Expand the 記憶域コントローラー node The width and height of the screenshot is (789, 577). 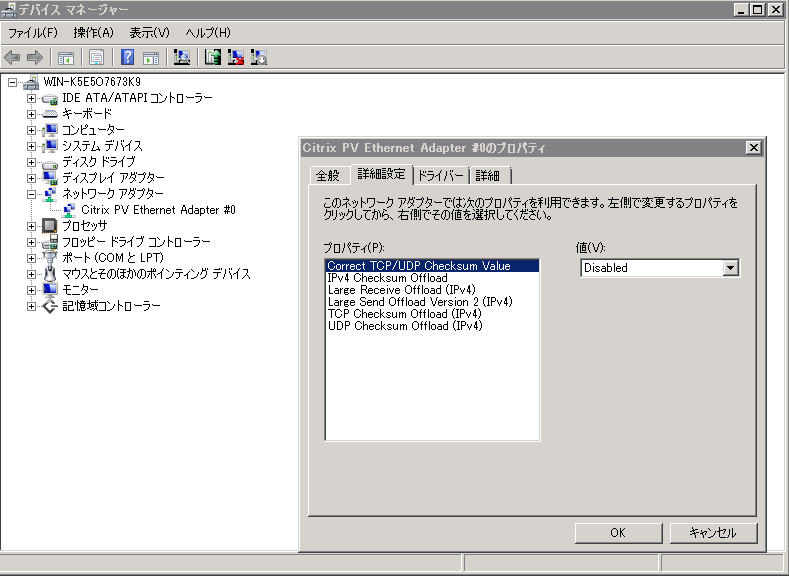click(31, 306)
